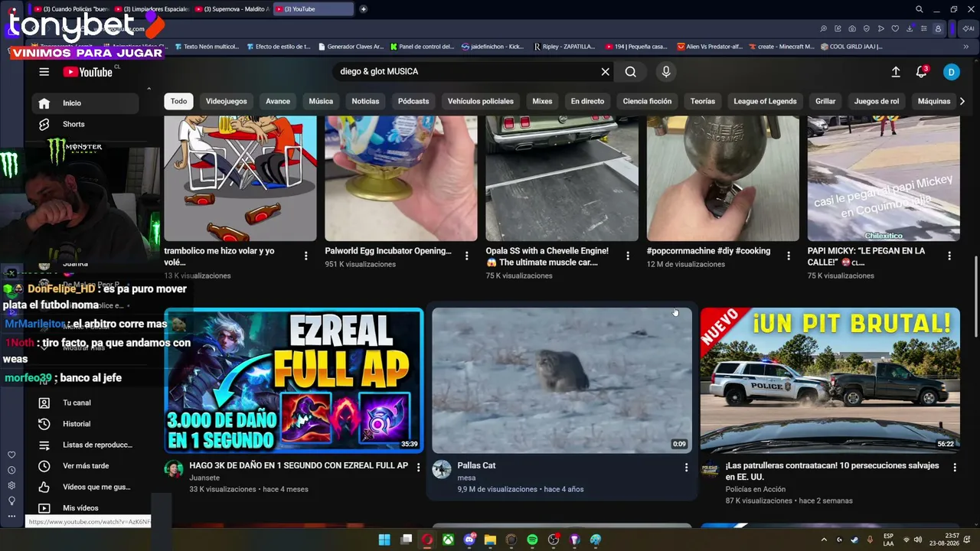Open Vídeos que me gustan
This screenshot has width=980, height=551.
[86, 487]
